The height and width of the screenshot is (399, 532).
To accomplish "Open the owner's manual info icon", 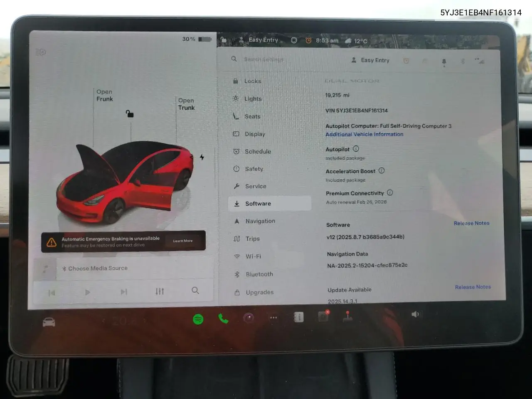I will point(298,317).
